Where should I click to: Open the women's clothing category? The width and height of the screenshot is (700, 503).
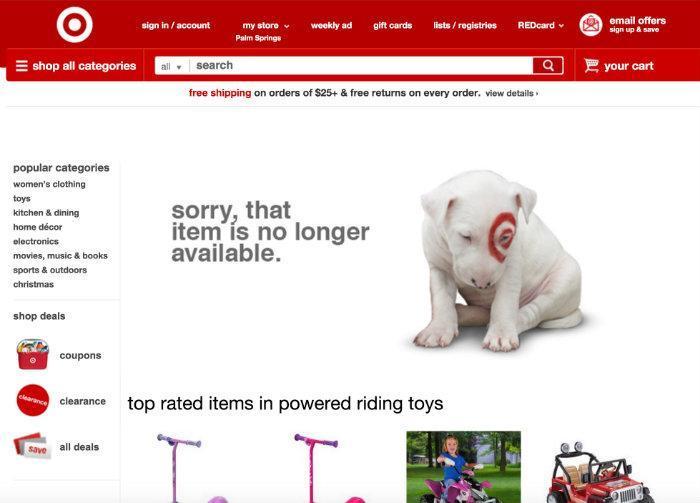click(49, 184)
